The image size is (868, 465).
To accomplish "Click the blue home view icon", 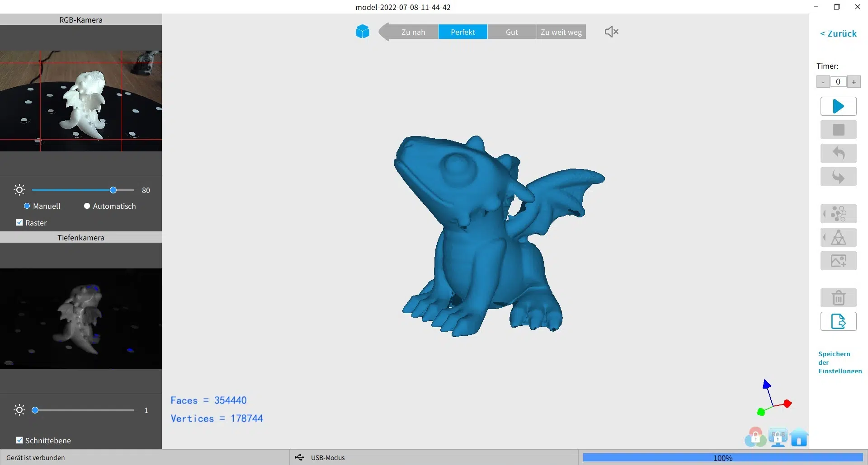I will [799, 437].
